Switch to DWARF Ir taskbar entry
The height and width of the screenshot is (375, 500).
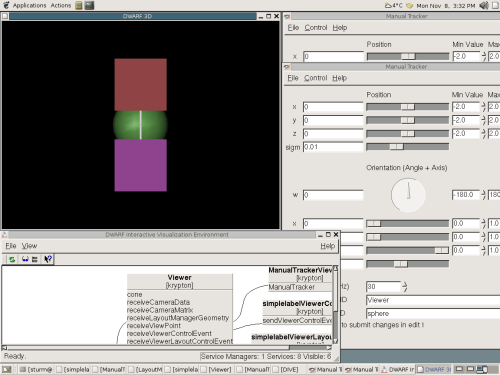point(398,369)
